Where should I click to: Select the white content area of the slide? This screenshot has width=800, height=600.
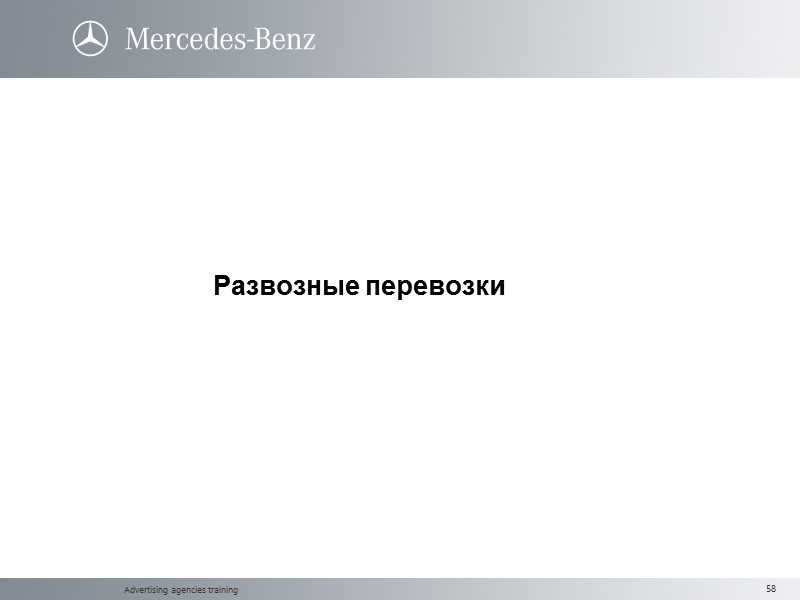400,400
